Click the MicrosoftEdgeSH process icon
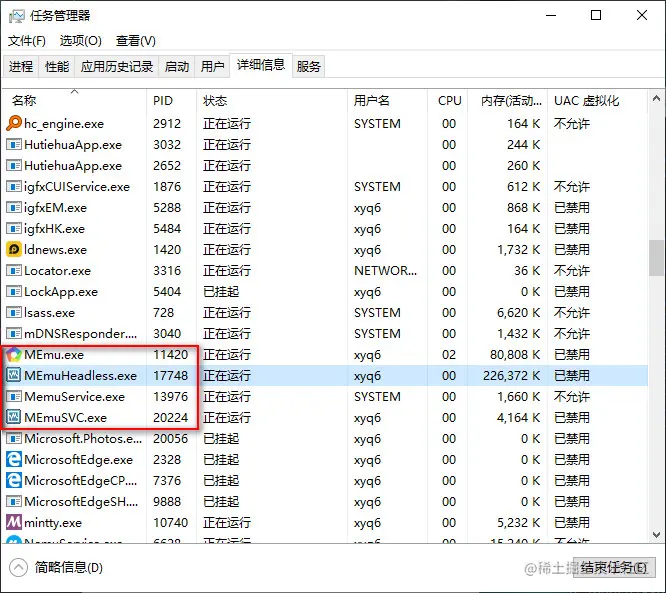The width and height of the screenshot is (666, 593). [x=14, y=502]
